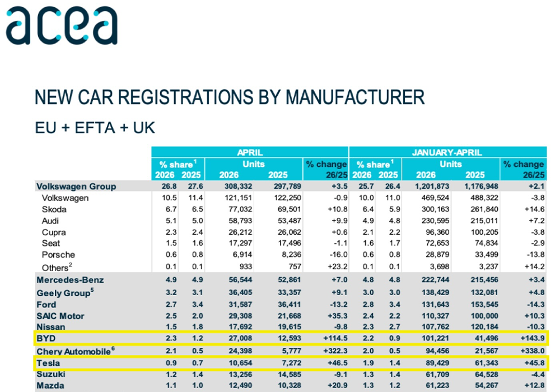Click the 1,201,873 January-April units value
The width and height of the screenshot is (560, 392).
click(x=432, y=186)
